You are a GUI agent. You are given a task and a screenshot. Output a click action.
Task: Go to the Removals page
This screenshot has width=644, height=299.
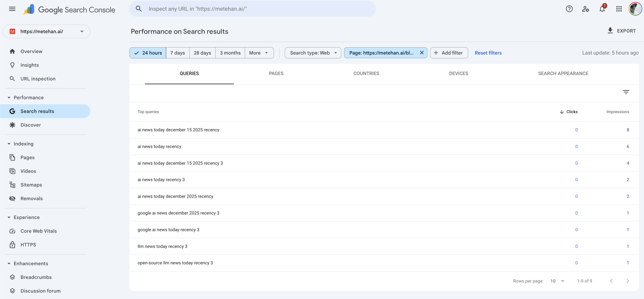tap(31, 198)
